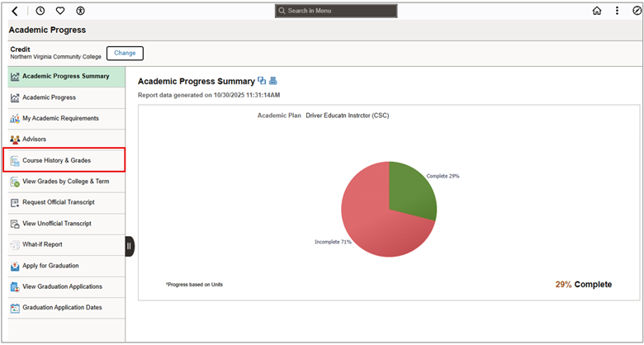644x345 pixels.
Task: Select View Grades by College & Term
Action: 65,182
